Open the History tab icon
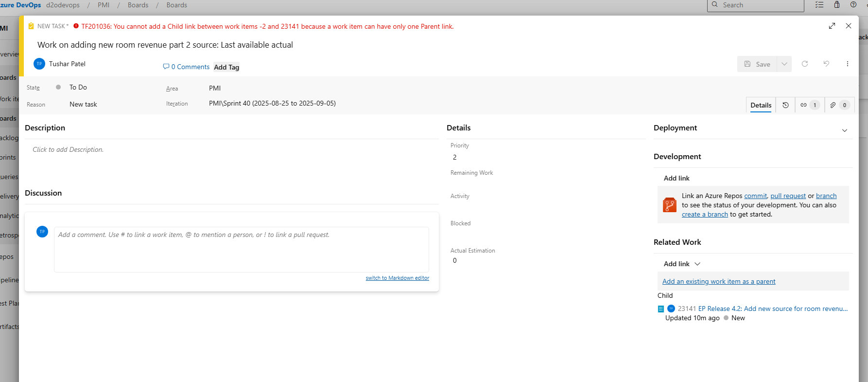 (x=785, y=105)
